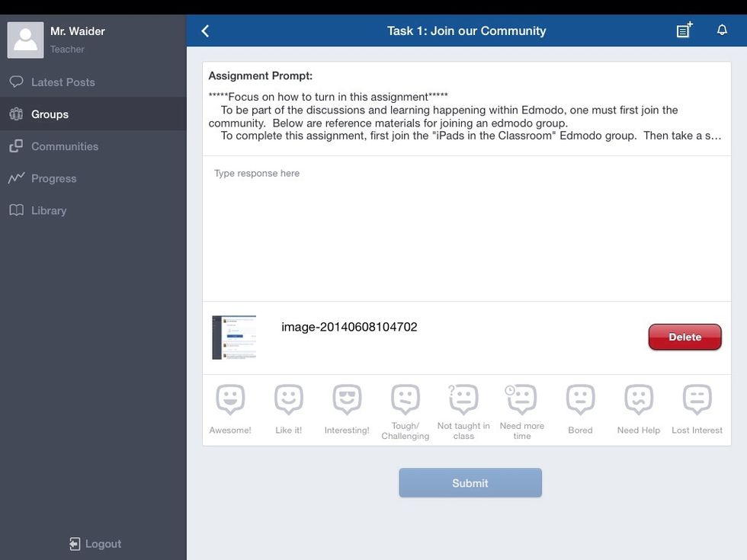
Task: Open Communities section in sidebar
Action: (x=65, y=146)
